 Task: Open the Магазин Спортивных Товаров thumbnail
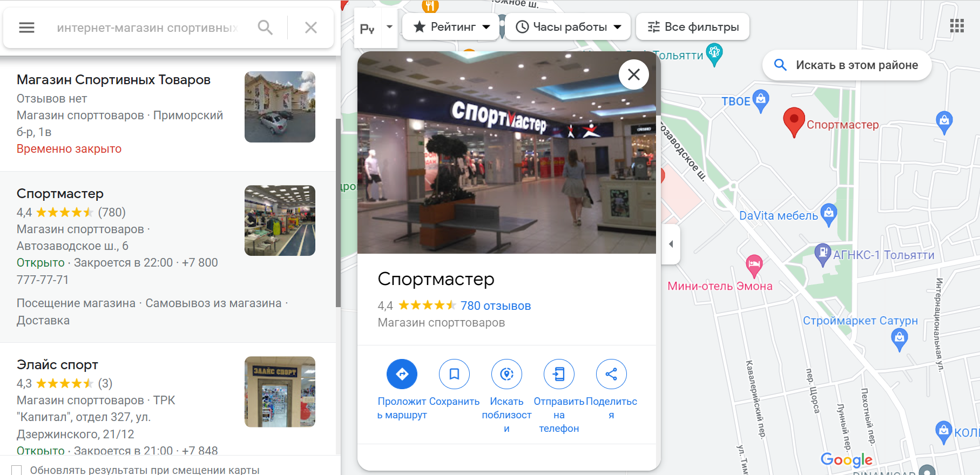pos(280,107)
